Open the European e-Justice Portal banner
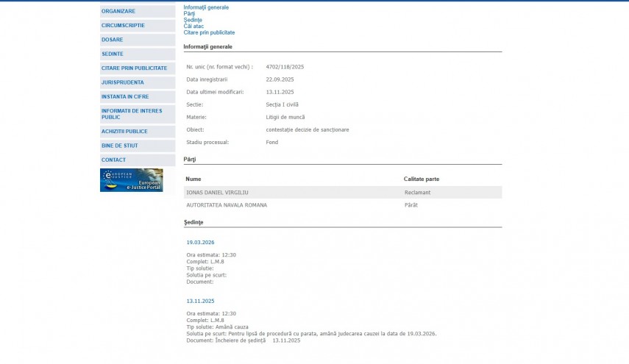This screenshot has height=364, width=629. coord(131,180)
